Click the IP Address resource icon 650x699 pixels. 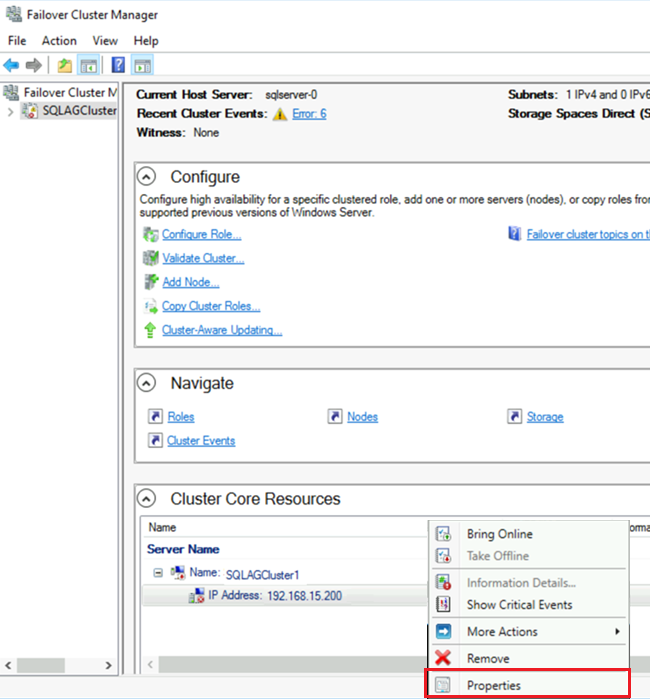tap(197, 596)
